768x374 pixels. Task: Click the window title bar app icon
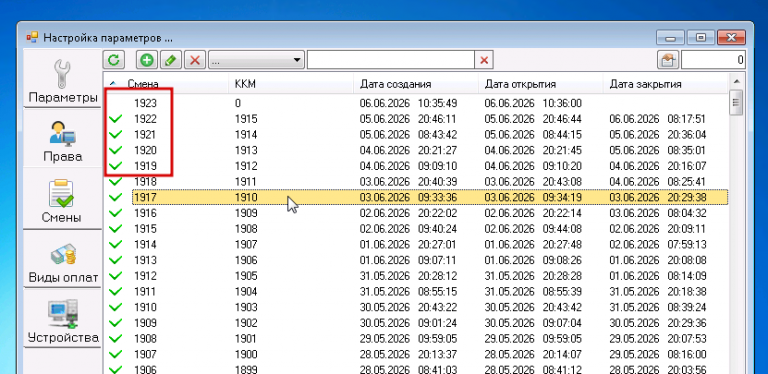coord(32,37)
